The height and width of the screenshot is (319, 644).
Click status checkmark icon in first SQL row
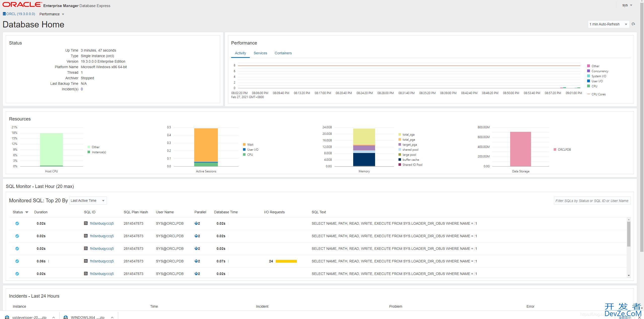(x=17, y=223)
